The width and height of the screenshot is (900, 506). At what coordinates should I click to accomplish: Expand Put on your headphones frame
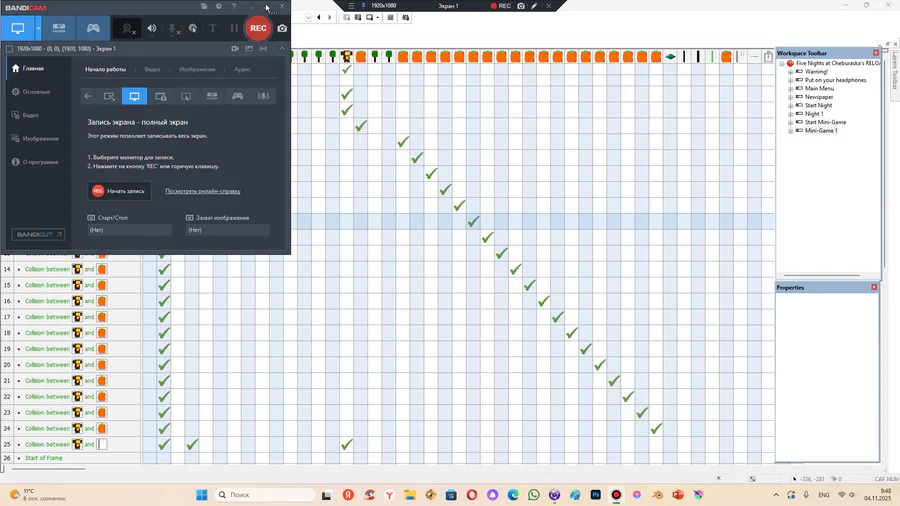790,80
